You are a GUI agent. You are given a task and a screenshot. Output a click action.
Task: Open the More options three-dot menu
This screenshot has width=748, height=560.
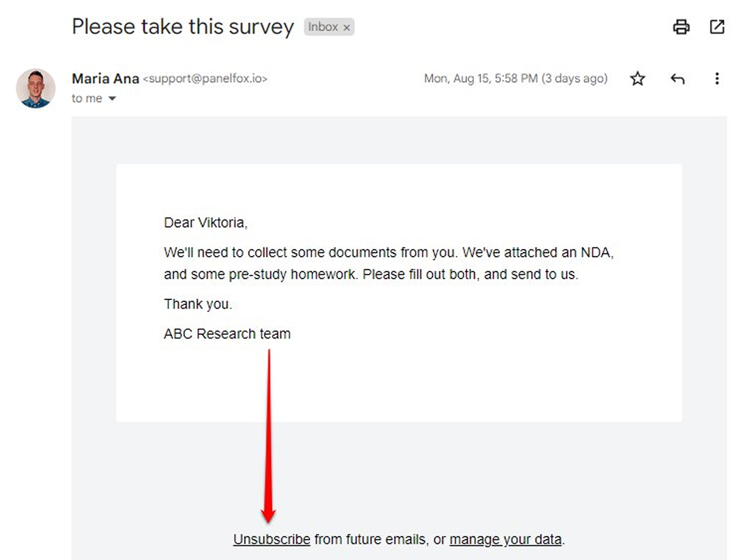click(x=716, y=79)
